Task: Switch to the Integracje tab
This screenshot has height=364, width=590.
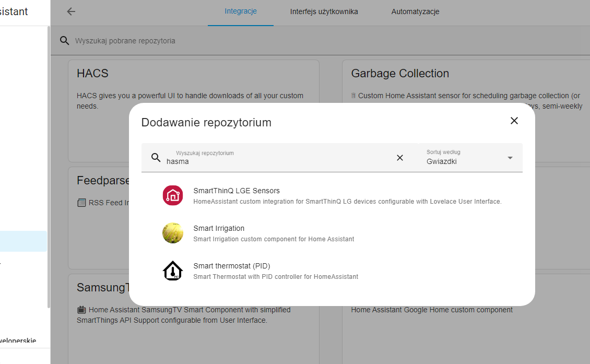Action: point(241,11)
